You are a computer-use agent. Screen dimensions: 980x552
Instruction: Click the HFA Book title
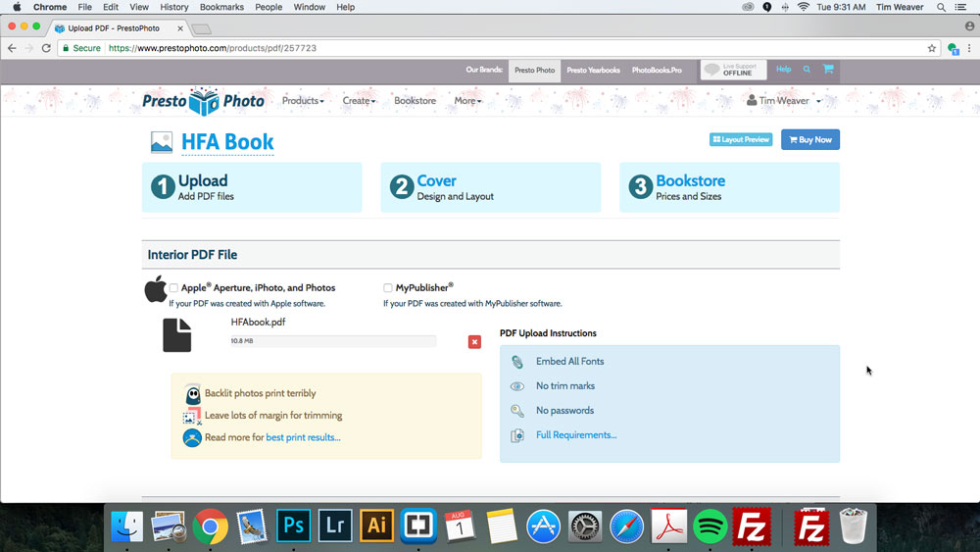click(227, 142)
